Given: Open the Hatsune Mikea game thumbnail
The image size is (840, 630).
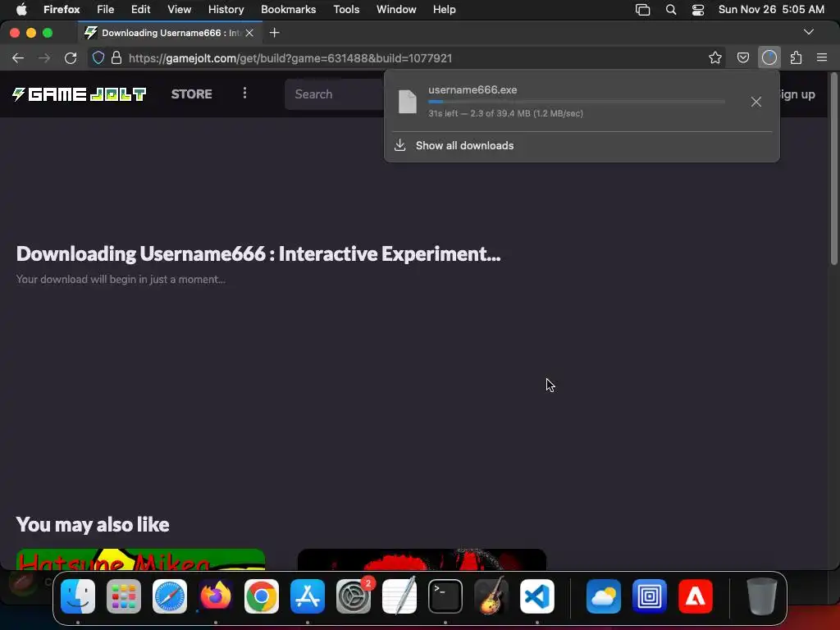Looking at the screenshot, I should [x=140, y=559].
